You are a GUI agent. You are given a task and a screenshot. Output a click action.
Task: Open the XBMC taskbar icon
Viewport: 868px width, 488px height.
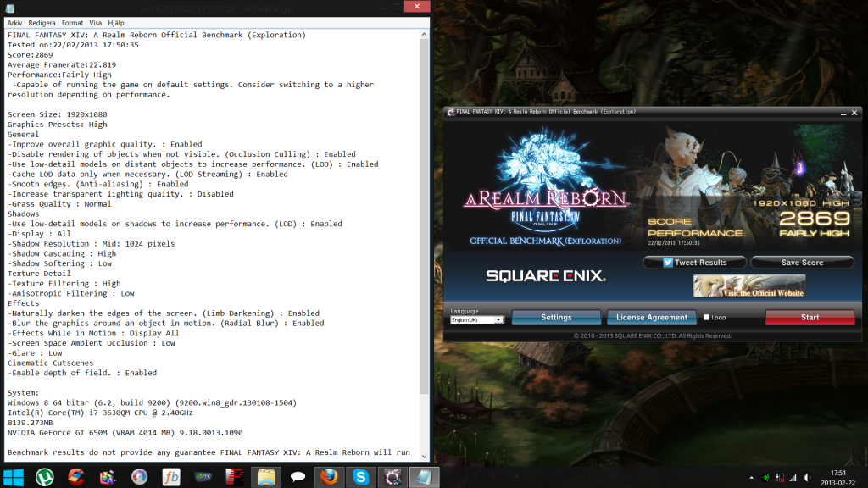coord(203,477)
